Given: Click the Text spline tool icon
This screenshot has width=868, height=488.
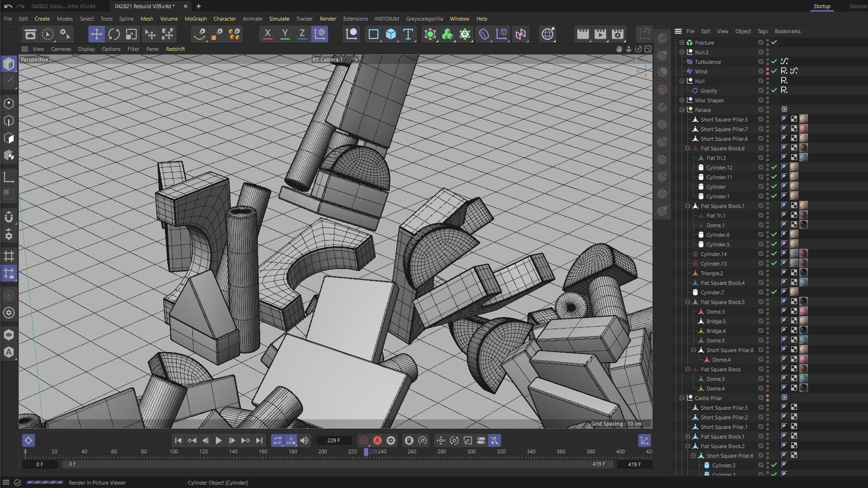Looking at the screenshot, I should point(408,34).
